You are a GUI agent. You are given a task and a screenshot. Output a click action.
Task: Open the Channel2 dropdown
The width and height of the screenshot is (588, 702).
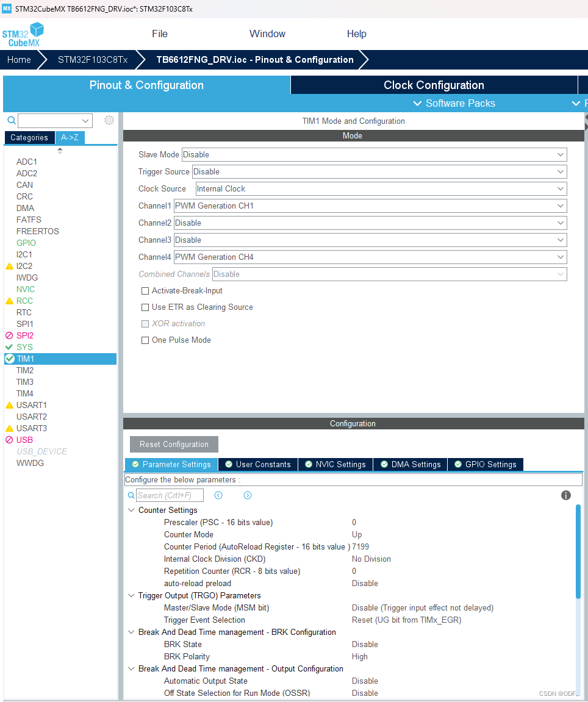(370, 223)
